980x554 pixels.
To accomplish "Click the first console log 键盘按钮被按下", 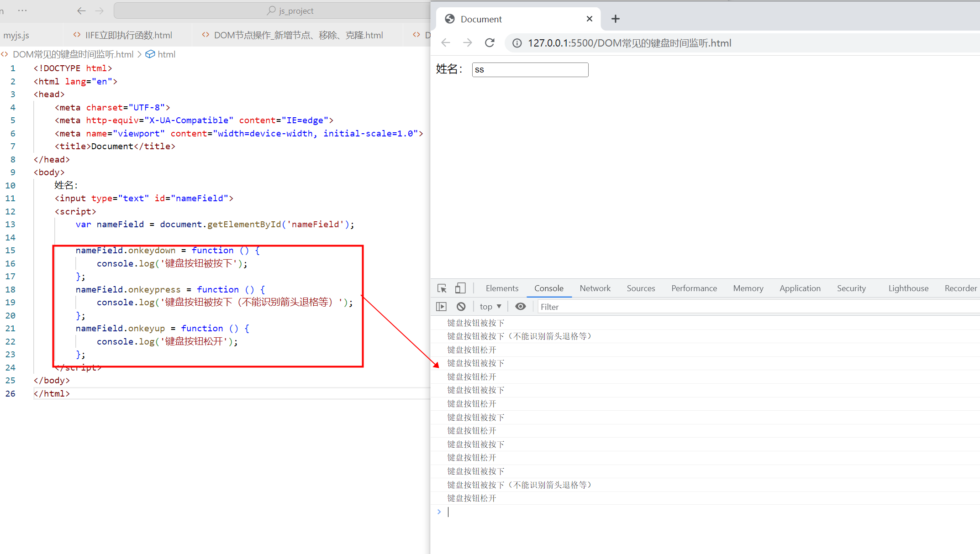I will pyautogui.click(x=476, y=323).
